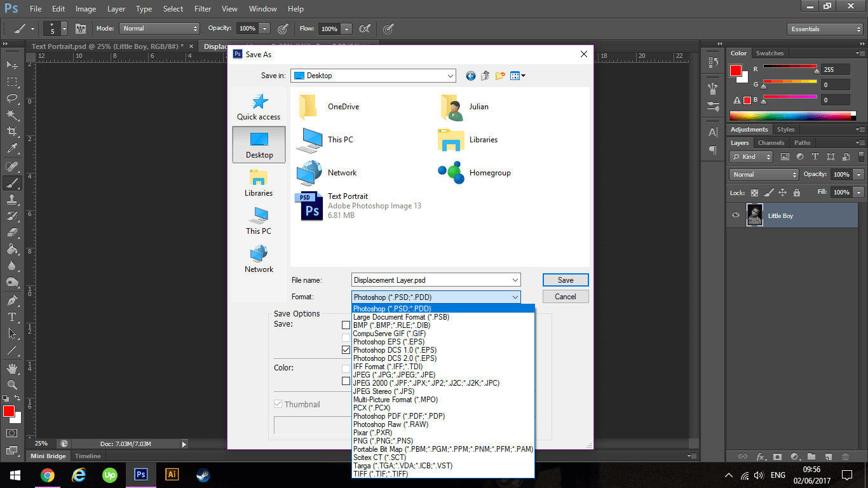
Task: Tick the first Save options checkbox
Action: [x=346, y=325]
